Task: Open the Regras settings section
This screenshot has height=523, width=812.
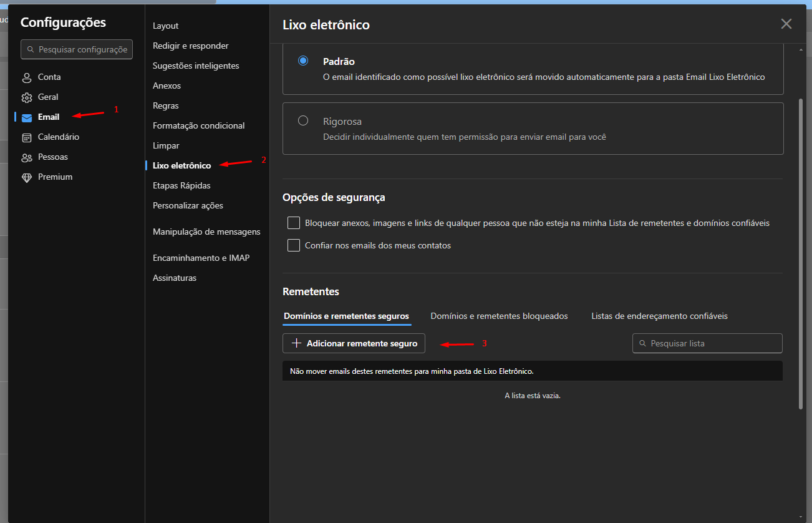Action: (x=166, y=105)
